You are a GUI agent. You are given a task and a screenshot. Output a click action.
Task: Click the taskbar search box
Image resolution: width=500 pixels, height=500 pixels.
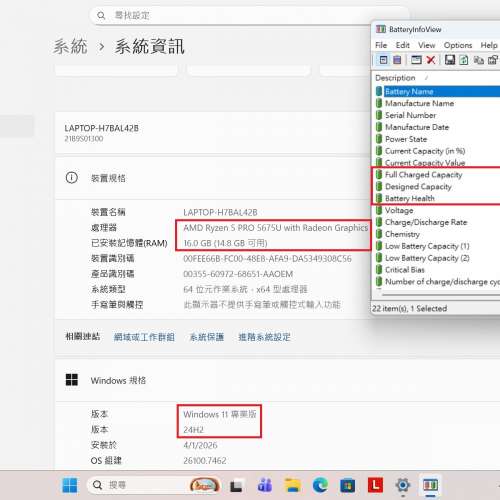tap(154, 485)
